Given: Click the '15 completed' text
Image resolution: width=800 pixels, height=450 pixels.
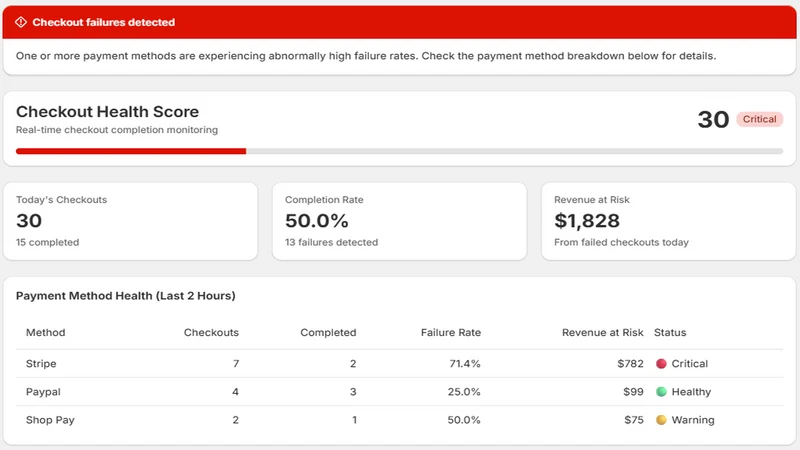Looking at the screenshot, I should tap(47, 242).
